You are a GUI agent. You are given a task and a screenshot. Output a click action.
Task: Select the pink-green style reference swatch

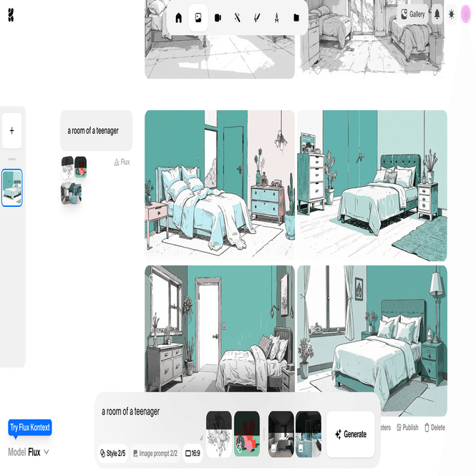(247, 434)
